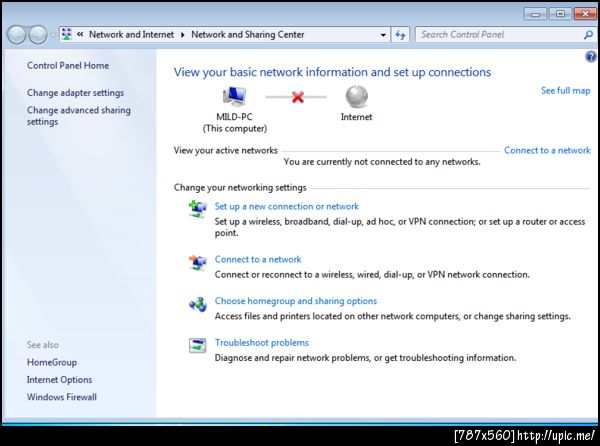Maximize the Control Panel window

[x=561, y=14]
